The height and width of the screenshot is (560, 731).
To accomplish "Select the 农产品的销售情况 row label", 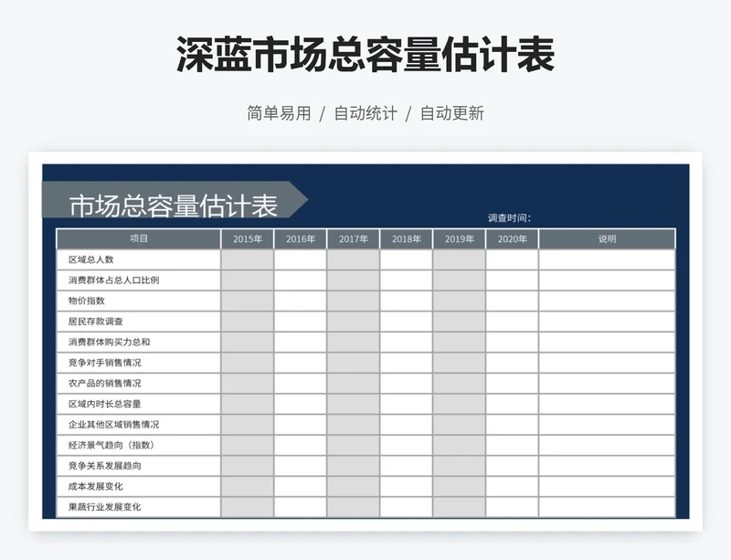I will 104,383.
